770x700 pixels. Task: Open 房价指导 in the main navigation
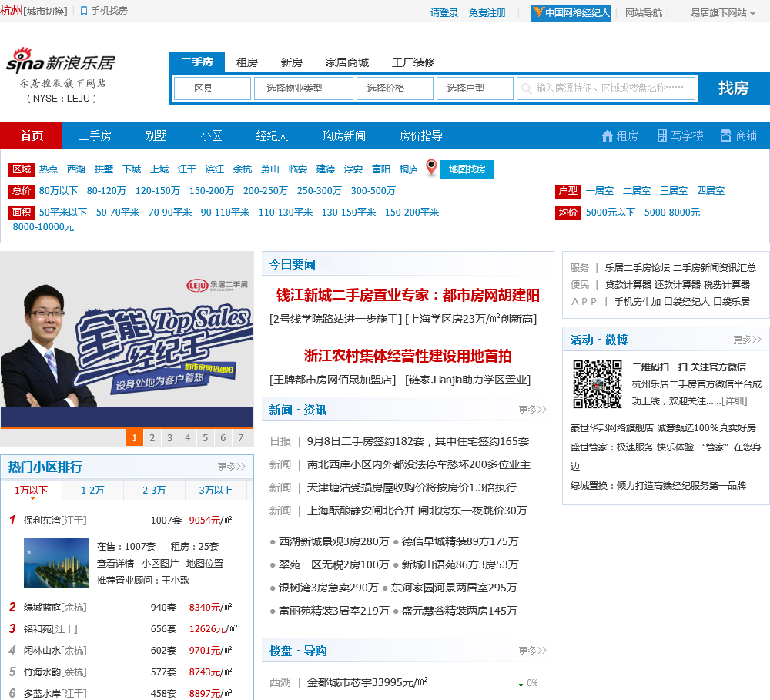[x=421, y=136]
